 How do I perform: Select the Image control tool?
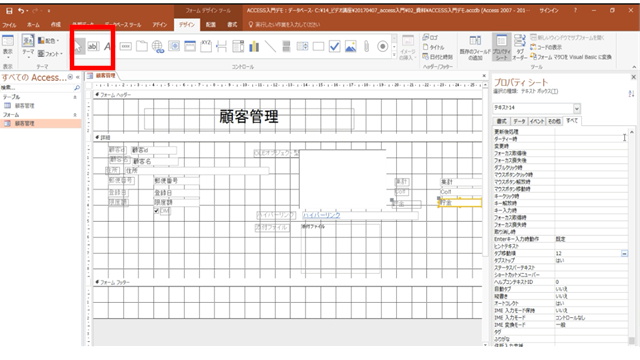coord(350,47)
